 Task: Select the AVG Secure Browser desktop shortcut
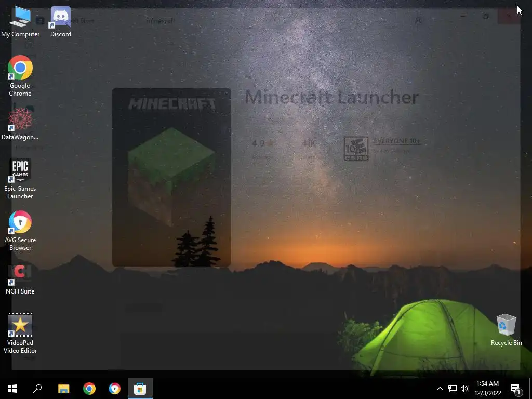[x=20, y=231]
